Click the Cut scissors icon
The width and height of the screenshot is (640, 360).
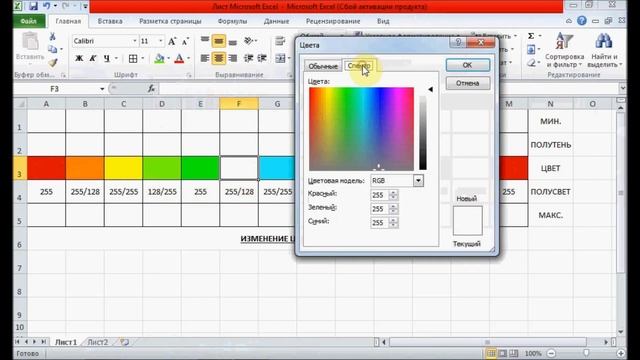tap(53, 37)
